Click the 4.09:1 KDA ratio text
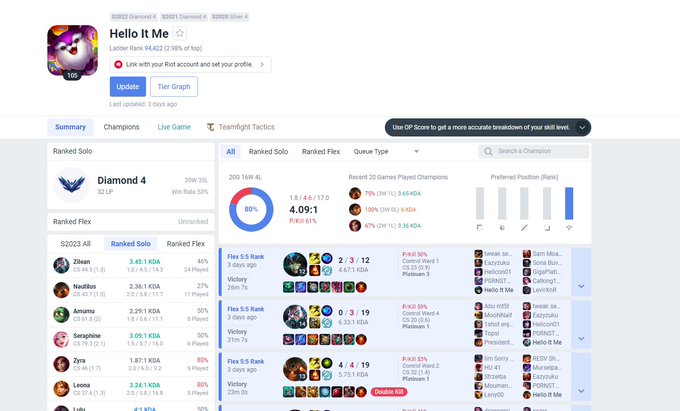Screen dimensions: 680x411 point(304,210)
